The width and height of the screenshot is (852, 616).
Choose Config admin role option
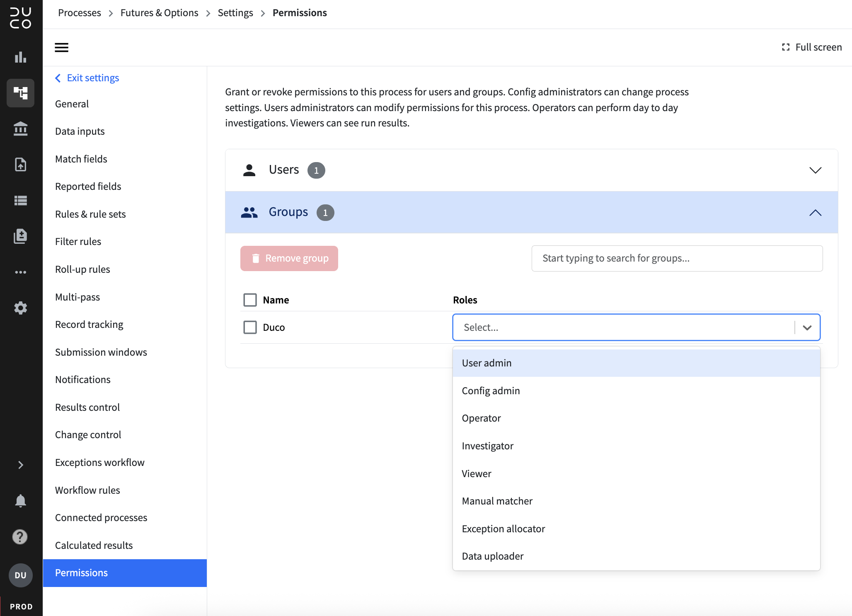coord(636,390)
